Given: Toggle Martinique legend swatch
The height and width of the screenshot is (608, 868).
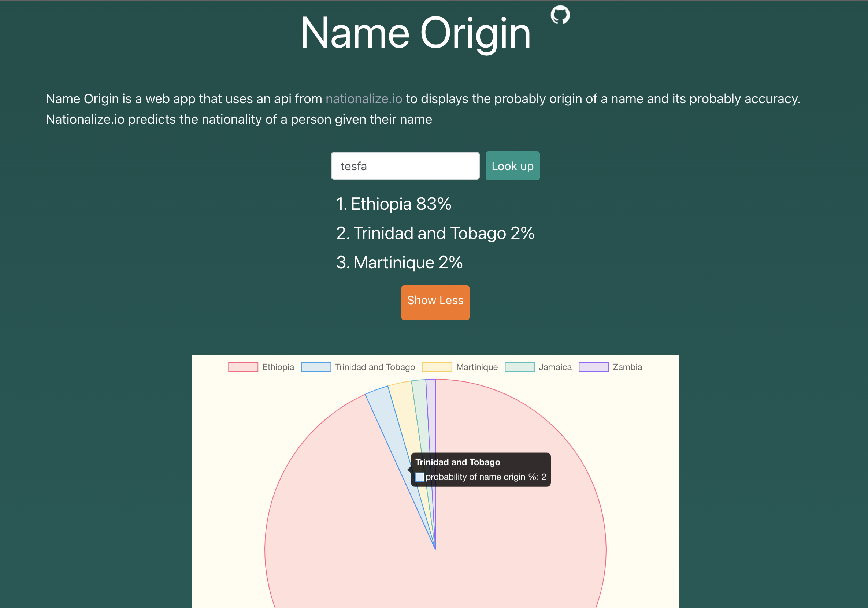Looking at the screenshot, I should [x=437, y=367].
